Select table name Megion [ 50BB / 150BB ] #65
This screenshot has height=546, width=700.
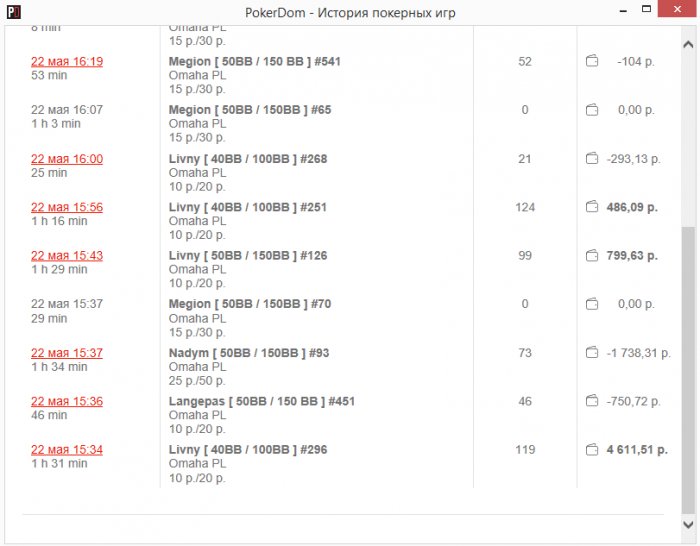[x=250, y=110]
